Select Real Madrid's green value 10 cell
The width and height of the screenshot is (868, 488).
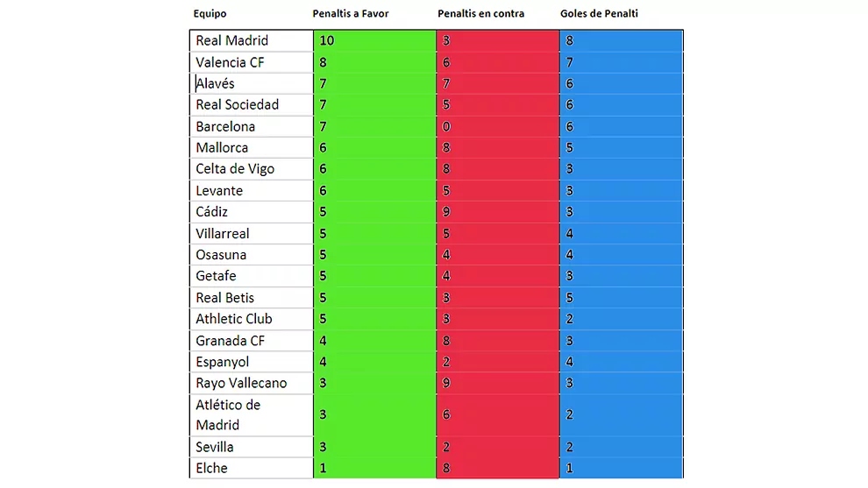pos(374,41)
